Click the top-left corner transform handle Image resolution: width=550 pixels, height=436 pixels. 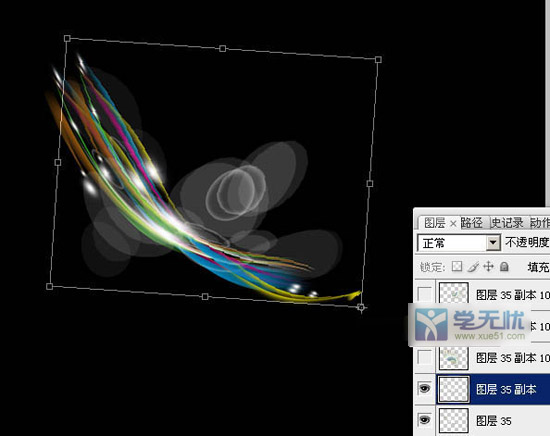(67, 38)
